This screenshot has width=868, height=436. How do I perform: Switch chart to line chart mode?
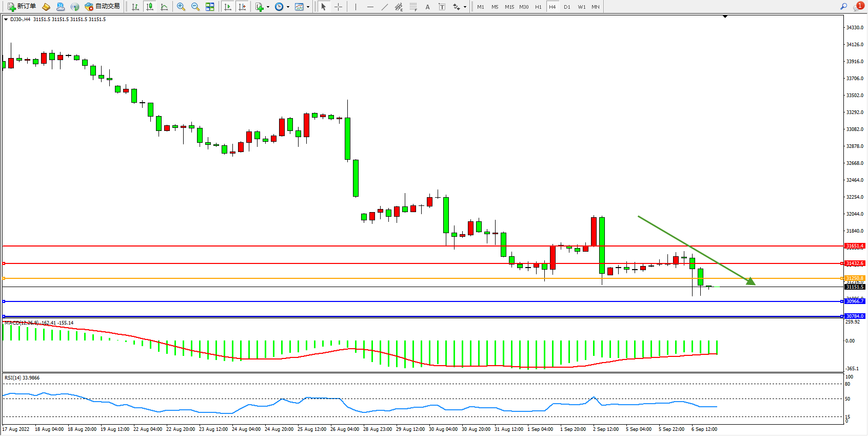(x=164, y=7)
